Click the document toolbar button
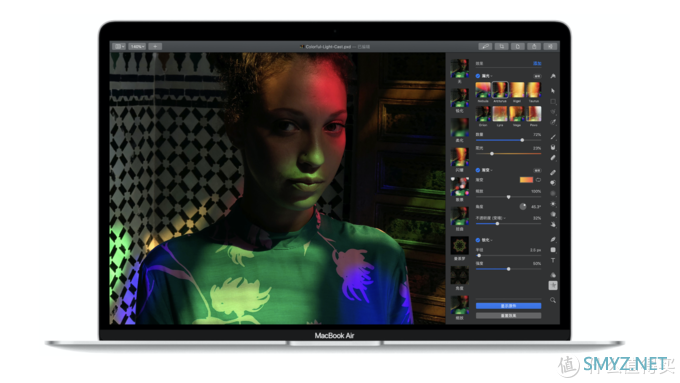This screenshot has width=680, height=383. 518,46
